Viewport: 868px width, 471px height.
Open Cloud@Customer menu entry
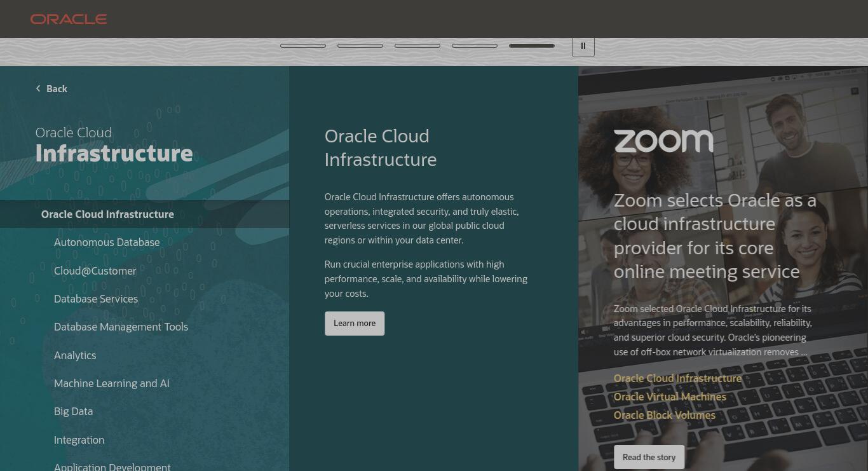coord(95,271)
